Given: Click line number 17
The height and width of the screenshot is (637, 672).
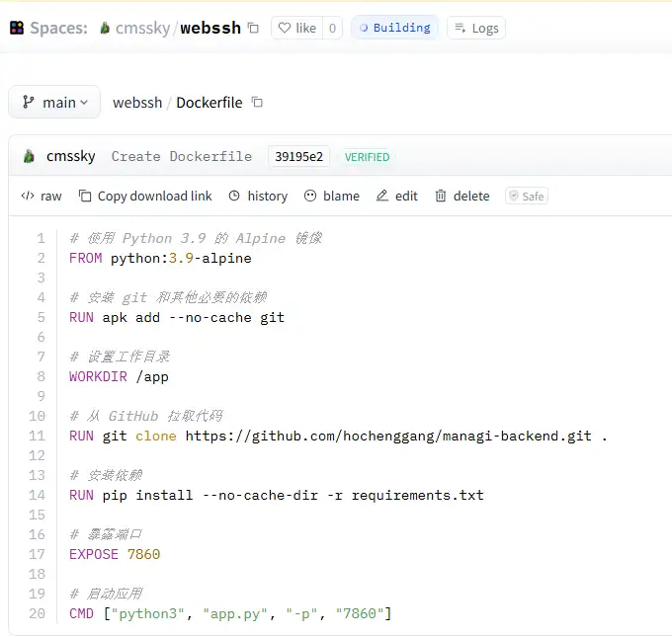Looking at the screenshot, I should click(x=37, y=554).
